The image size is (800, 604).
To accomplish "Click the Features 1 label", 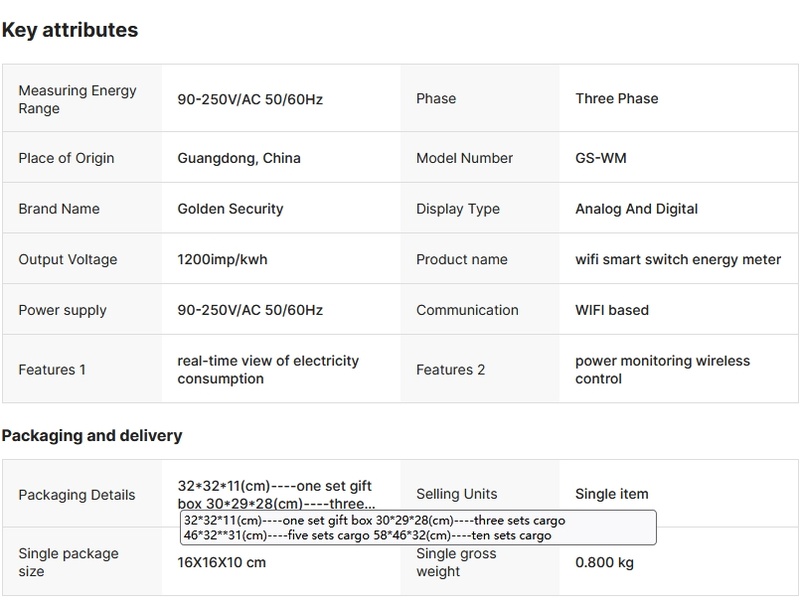I will (52, 370).
